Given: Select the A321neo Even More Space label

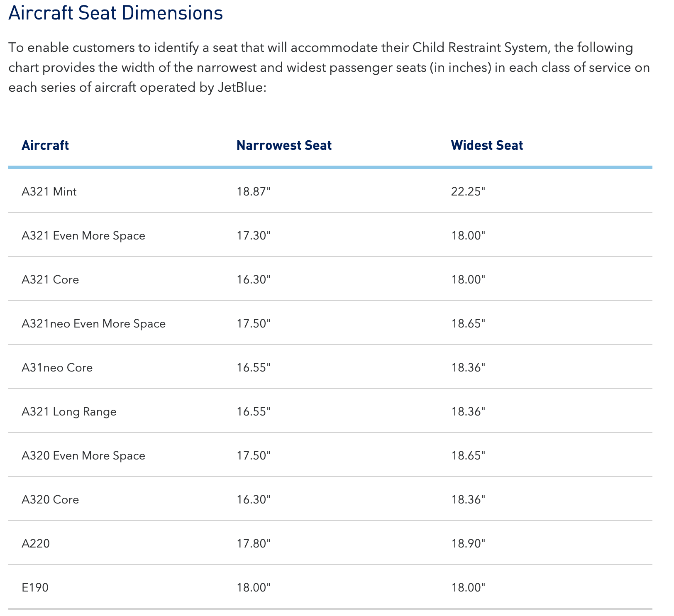Looking at the screenshot, I should (x=93, y=324).
